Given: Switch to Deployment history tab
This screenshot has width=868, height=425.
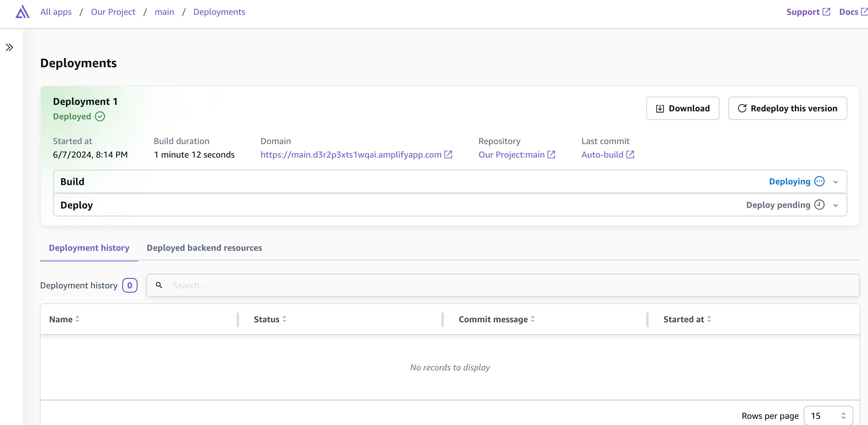Looking at the screenshot, I should [89, 248].
